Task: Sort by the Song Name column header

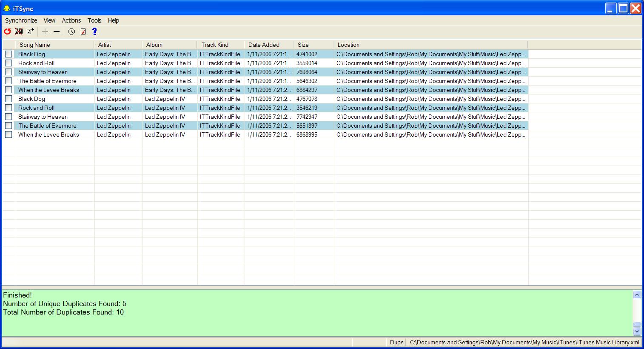Action: pos(54,45)
